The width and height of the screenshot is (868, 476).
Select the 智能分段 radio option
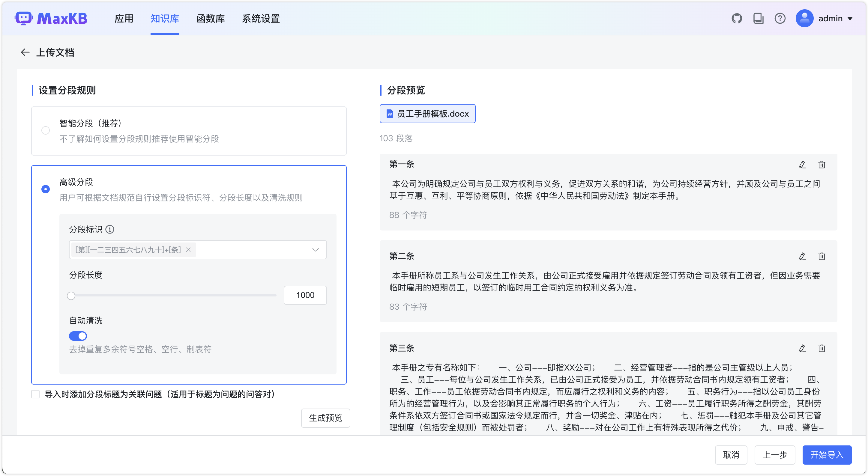(46, 130)
